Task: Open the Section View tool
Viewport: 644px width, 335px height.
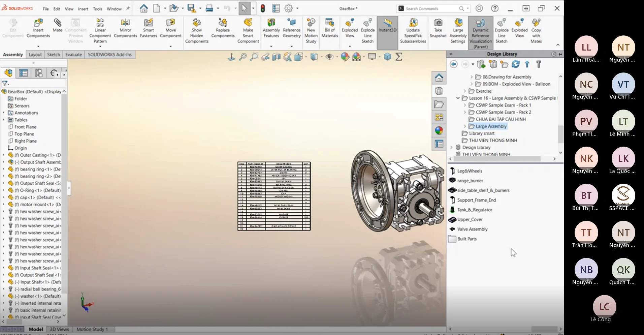Action: click(276, 57)
